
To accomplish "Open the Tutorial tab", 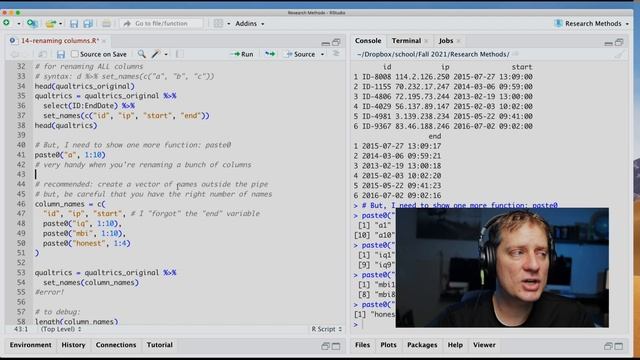I will [160, 345].
